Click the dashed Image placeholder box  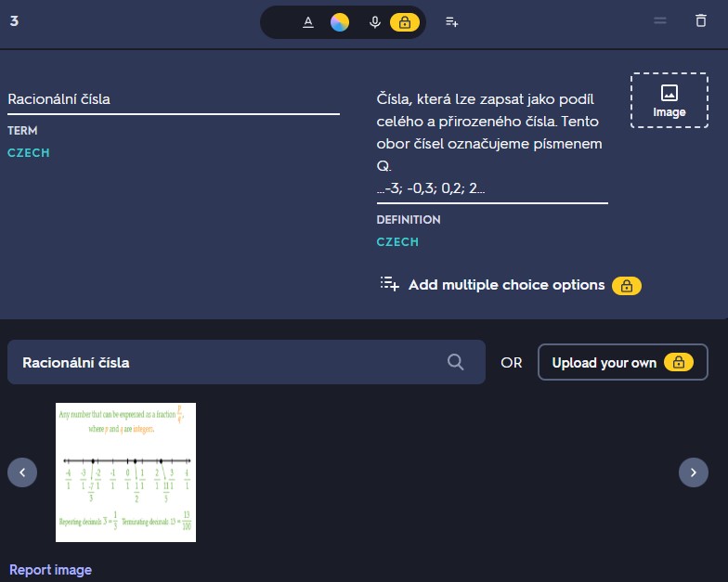point(669,100)
